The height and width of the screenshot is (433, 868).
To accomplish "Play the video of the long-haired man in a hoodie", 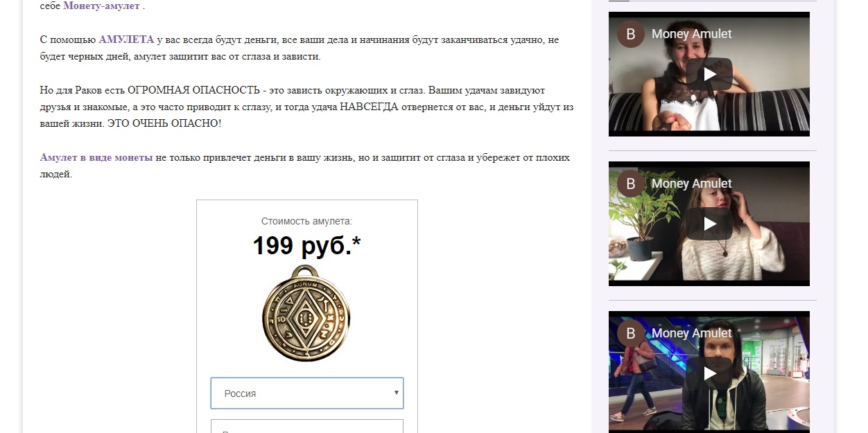I will (x=709, y=373).
